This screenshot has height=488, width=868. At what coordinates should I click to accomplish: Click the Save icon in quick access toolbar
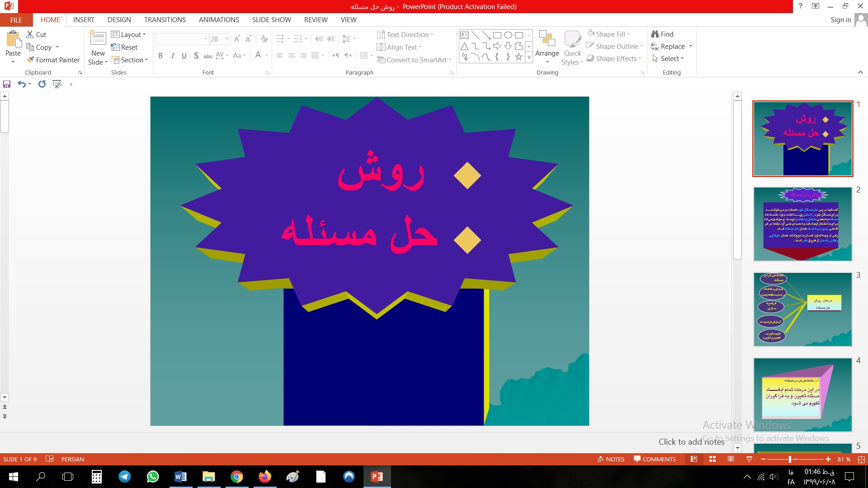click(x=7, y=84)
